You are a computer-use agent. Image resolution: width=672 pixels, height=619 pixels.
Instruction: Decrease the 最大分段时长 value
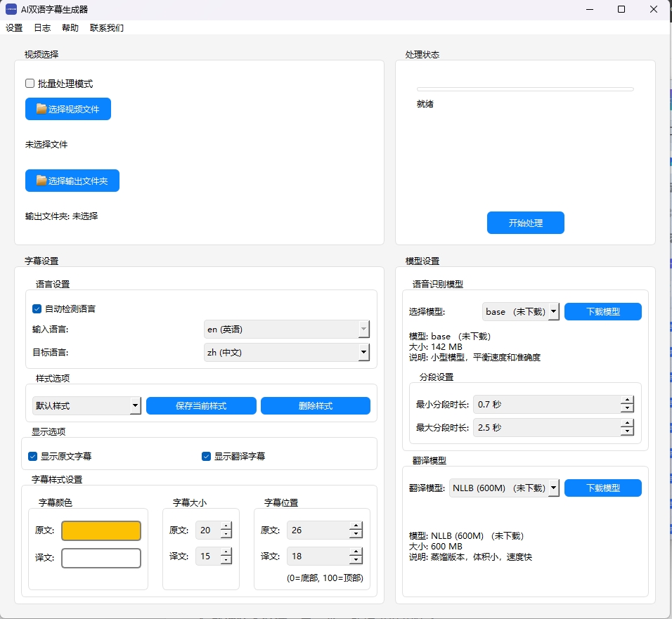click(627, 431)
